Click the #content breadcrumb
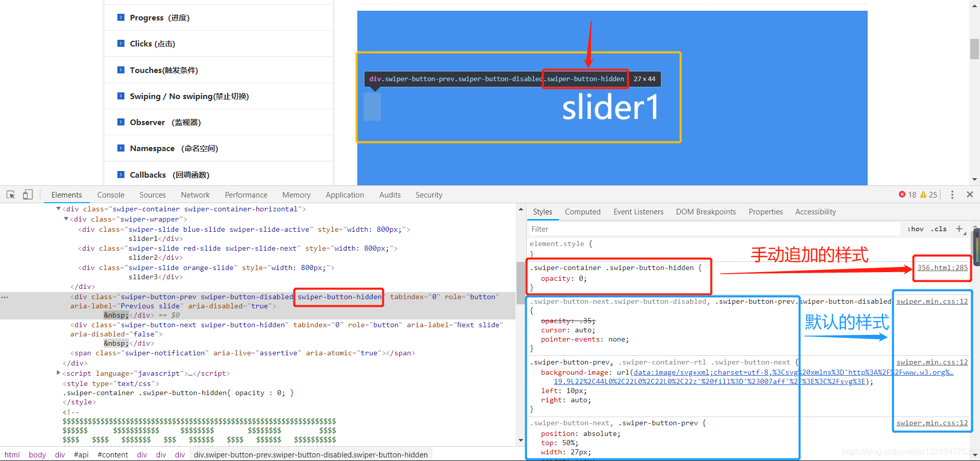The image size is (980, 461). [113, 454]
